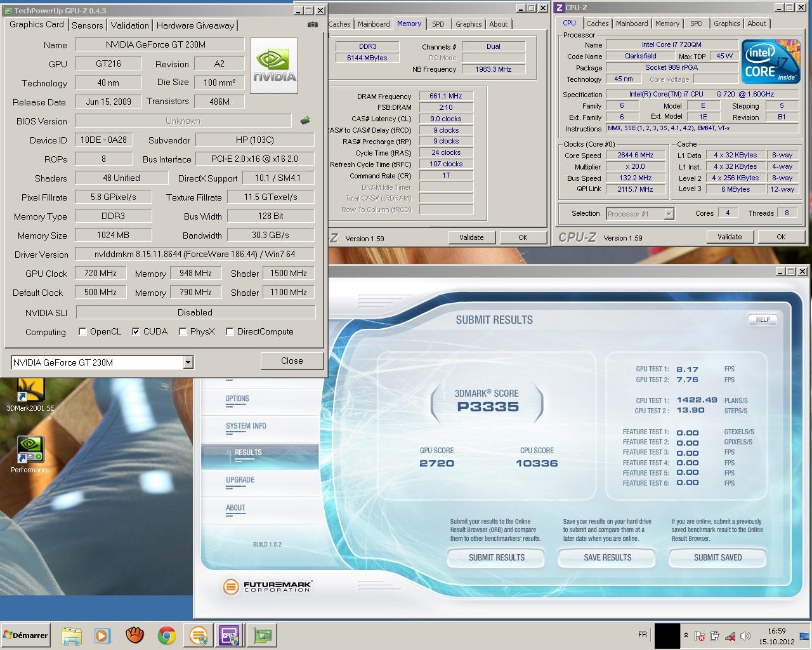Show hidden system tray icons

click(x=686, y=635)
